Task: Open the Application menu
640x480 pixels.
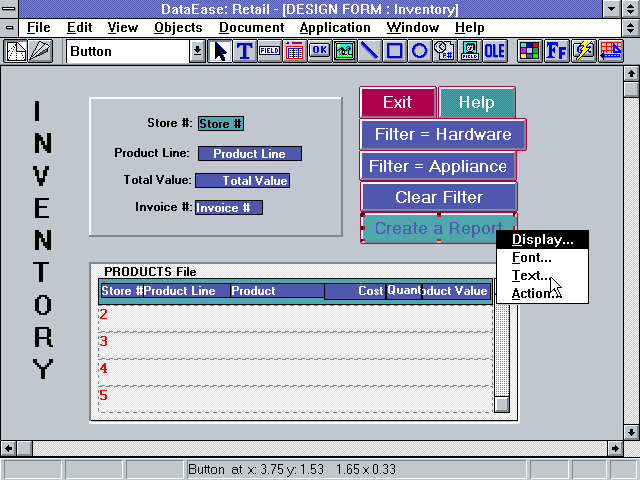Action: click(335, 27)
